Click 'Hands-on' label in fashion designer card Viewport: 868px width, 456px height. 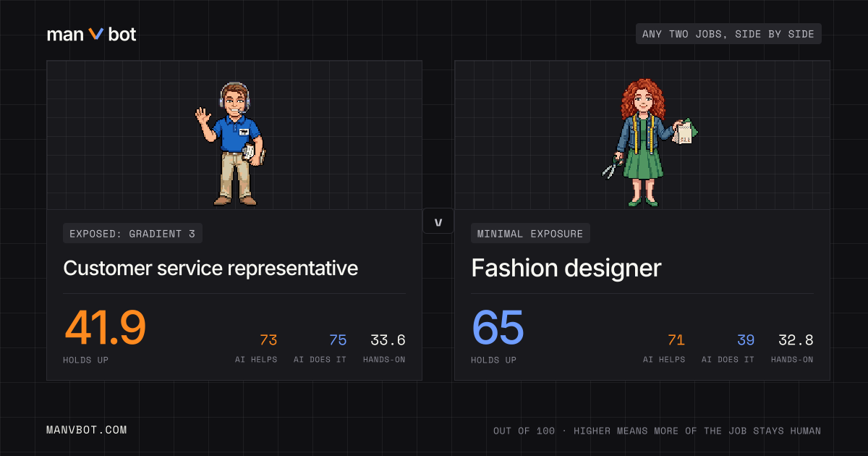click(x=792, y=360)
